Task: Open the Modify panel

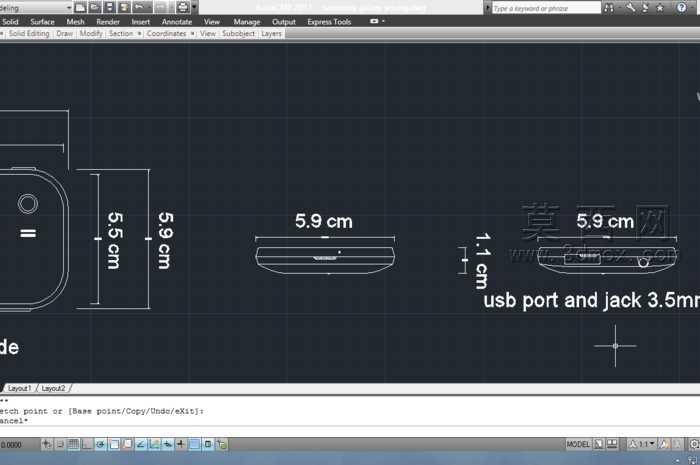Action: [91, 33]
